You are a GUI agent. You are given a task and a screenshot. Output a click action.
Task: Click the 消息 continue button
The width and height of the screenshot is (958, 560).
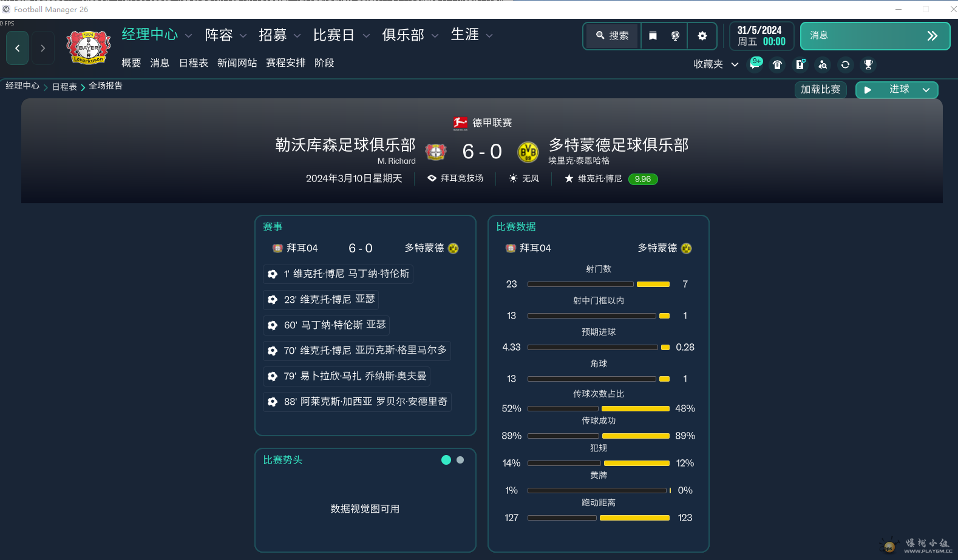[875, 36]
